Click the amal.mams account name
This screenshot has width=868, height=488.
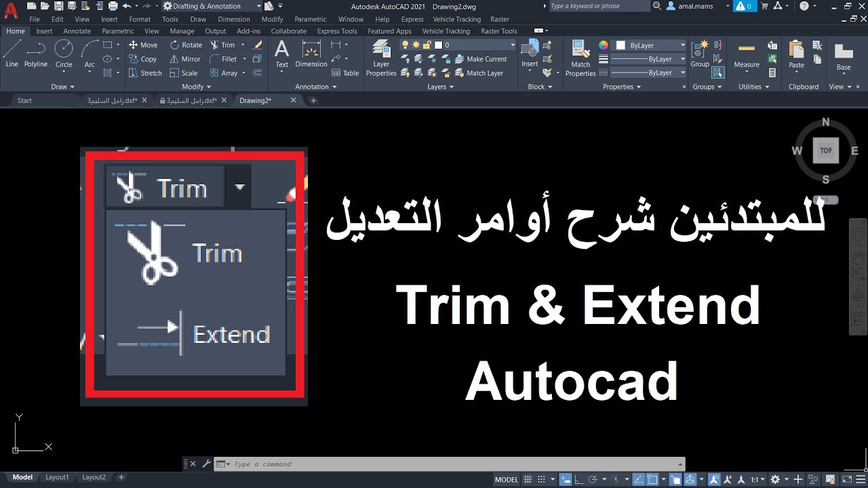[695, 6]
